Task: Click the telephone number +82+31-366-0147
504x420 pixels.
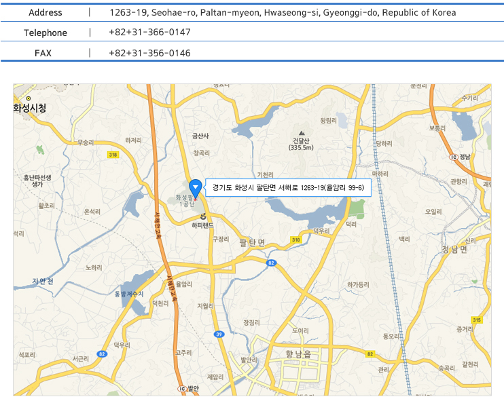Action: pyautogui.click(x=150, y=33)
